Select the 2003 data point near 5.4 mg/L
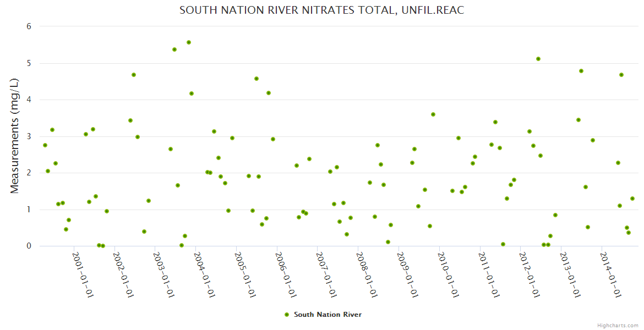Screen dimensions: 644x330 [x=174, y=50]
